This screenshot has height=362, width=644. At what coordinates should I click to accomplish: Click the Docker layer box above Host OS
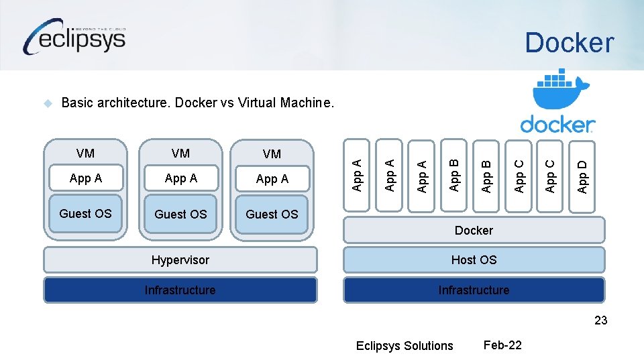[x=474, y=230]
